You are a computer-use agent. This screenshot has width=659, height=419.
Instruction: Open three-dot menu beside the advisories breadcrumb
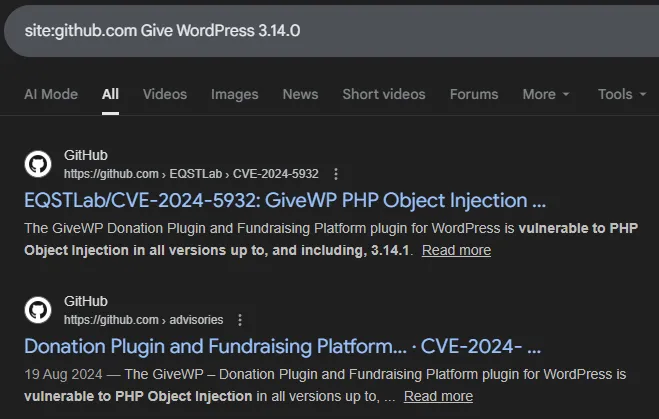pos(239,320)
